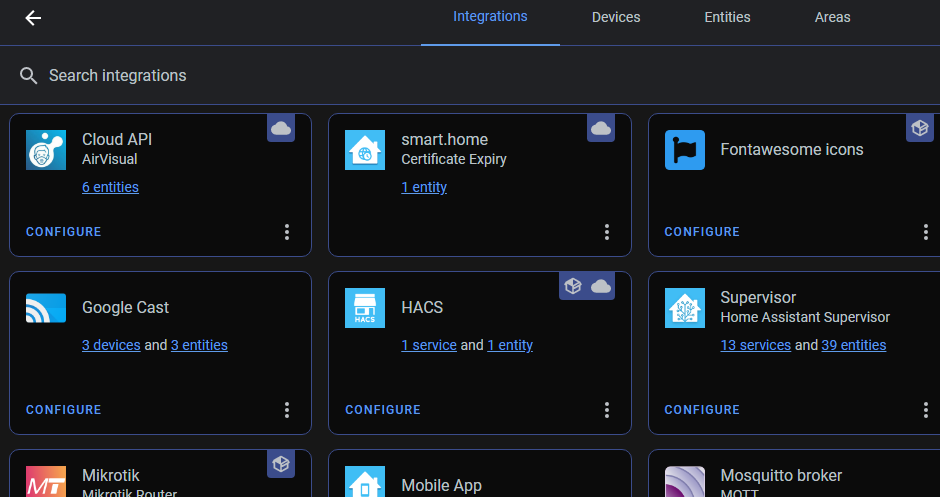940x497 pixels.
Task: Switch to the Devices tab
Action: tap(616, 17)
